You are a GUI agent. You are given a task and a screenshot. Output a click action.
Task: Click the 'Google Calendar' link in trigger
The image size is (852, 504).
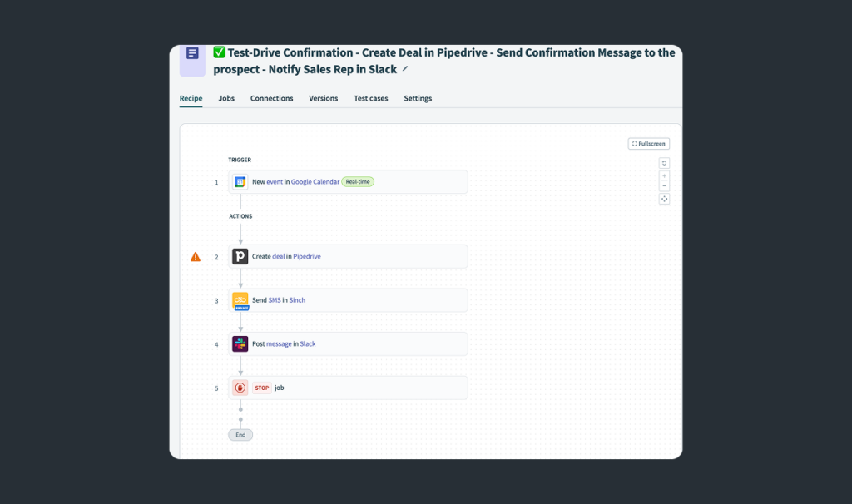(315, 182)
